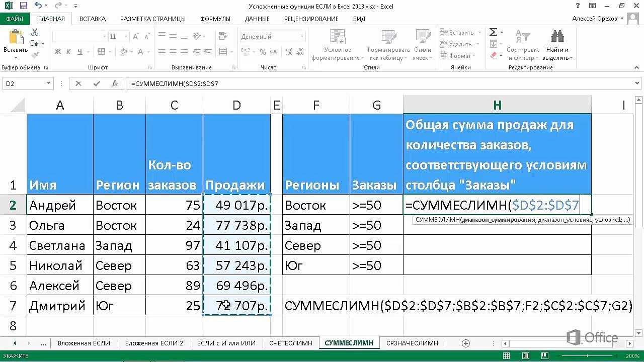The height and width of the screenshot is (362, 644).
Task: Click the Copy icon in clipboard group
Action: point(35,44)
